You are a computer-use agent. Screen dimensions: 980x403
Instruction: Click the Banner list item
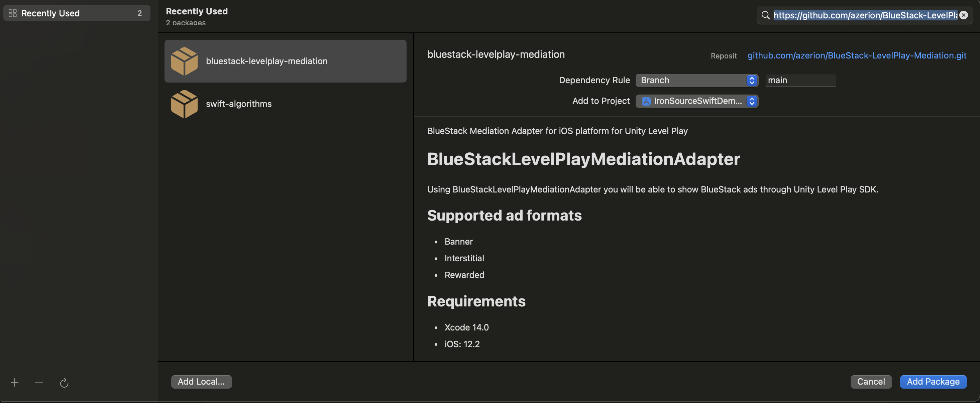(458, 241)
